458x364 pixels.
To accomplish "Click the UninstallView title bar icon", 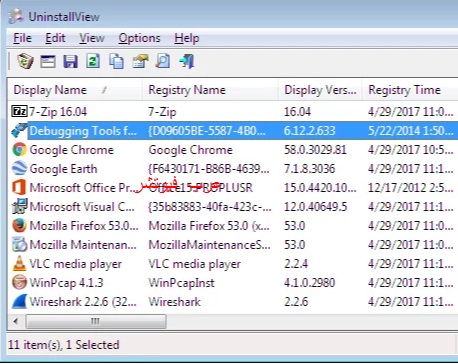I will [x=16, y=16].
